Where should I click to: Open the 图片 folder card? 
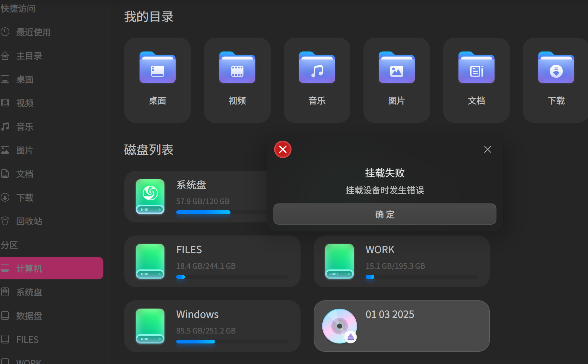(396, 80)
